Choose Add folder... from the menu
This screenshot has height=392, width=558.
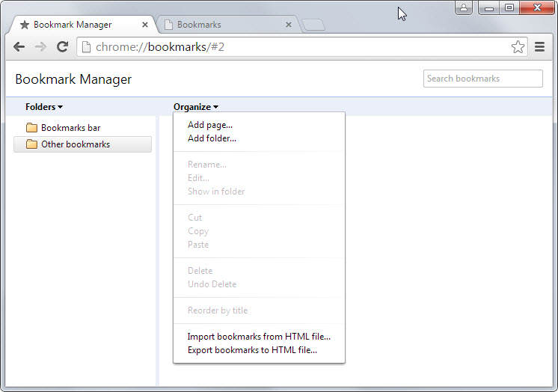pos(212,138)
